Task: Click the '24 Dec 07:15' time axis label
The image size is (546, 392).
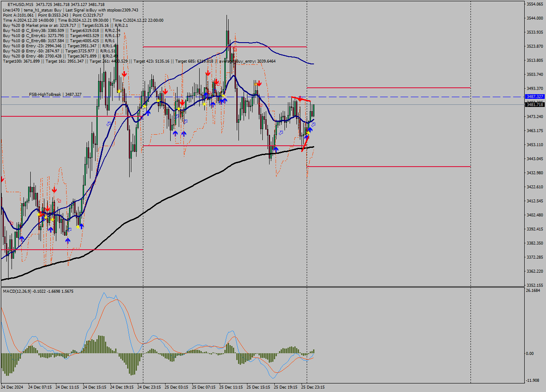Action: [x=40, y=387]
